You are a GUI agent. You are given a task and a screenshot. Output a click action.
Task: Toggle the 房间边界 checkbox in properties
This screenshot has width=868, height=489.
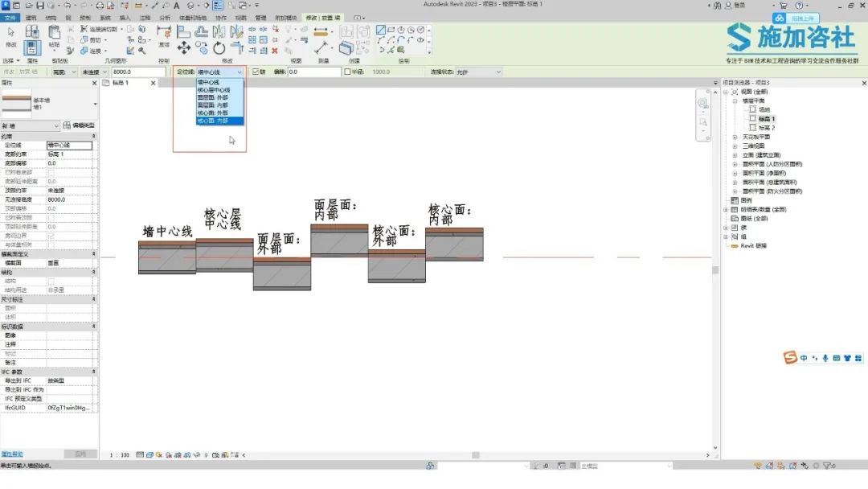pos(51,236)
